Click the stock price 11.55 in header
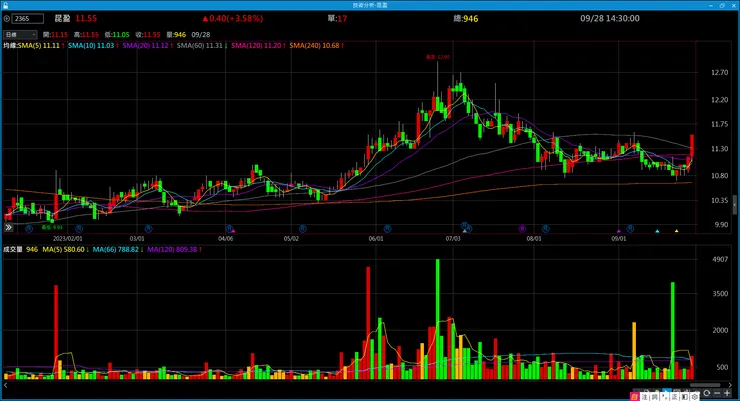The width and height of the screenshot is (740, 401). pos(86,18)
